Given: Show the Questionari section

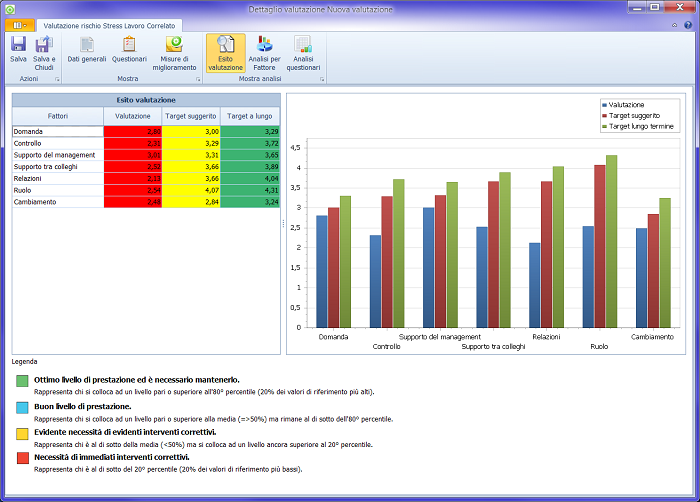Looking at the screenshot, I should [129, 49].
